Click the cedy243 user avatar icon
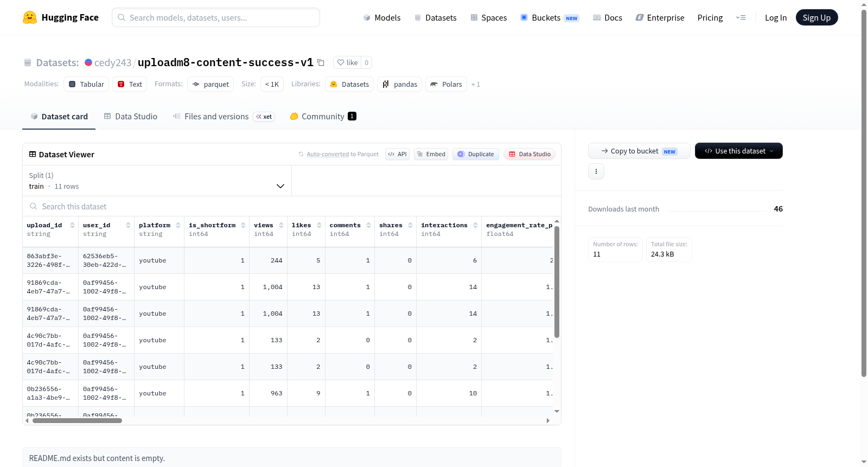Image resolution: width=868 pixels, height=467 pixels. click(88, 62)
